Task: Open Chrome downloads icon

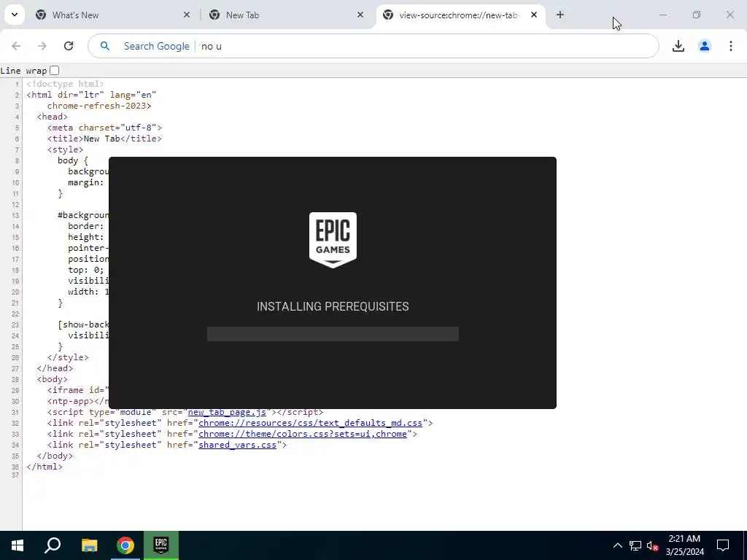Action: pyautogui.click(x=678, y=46)
